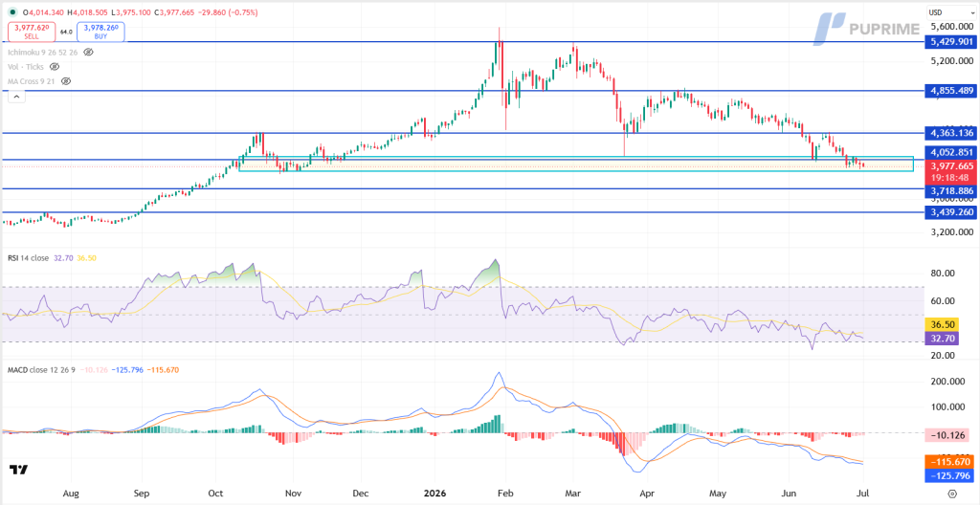Click the Dec label on time axis
Viewport: 980px width, 505px height.
coord(361,494)
